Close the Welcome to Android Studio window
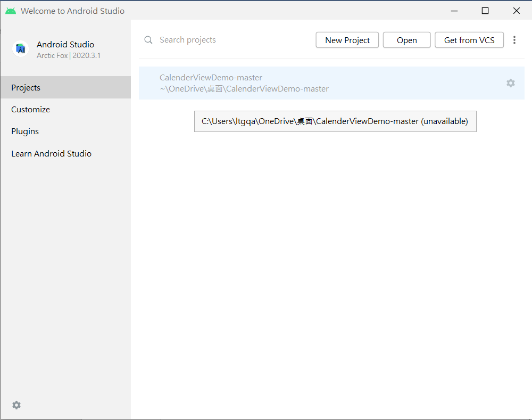 [517, 11]
